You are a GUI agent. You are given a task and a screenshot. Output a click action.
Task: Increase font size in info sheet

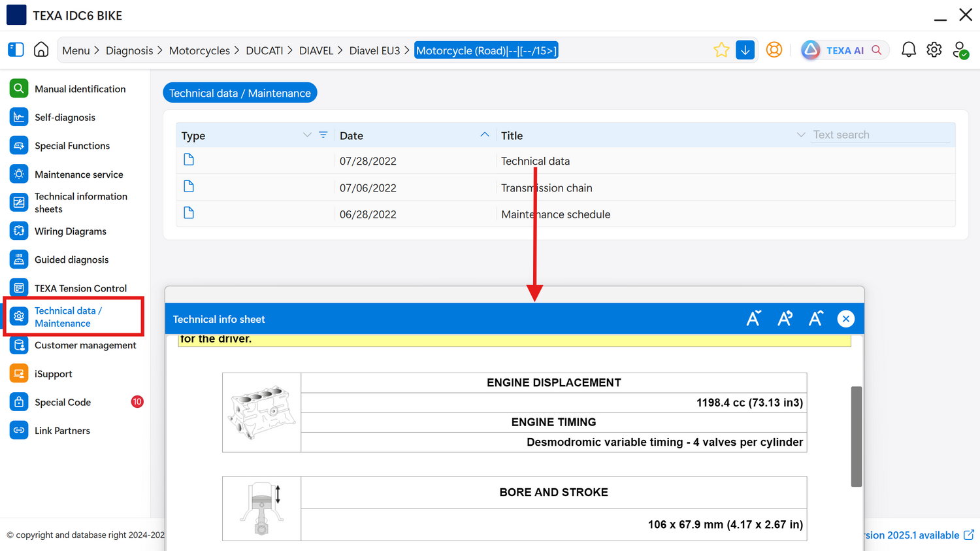[815, 318]
